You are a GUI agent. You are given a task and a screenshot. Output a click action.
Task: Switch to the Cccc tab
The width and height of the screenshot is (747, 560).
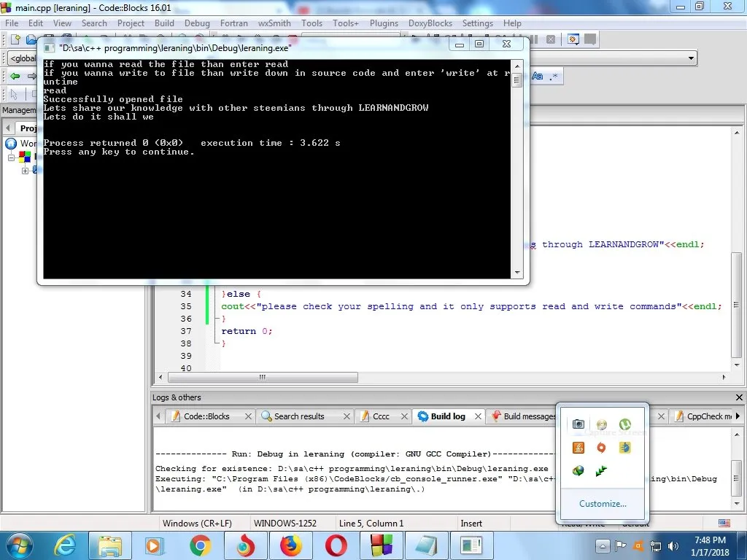(381, 416)
